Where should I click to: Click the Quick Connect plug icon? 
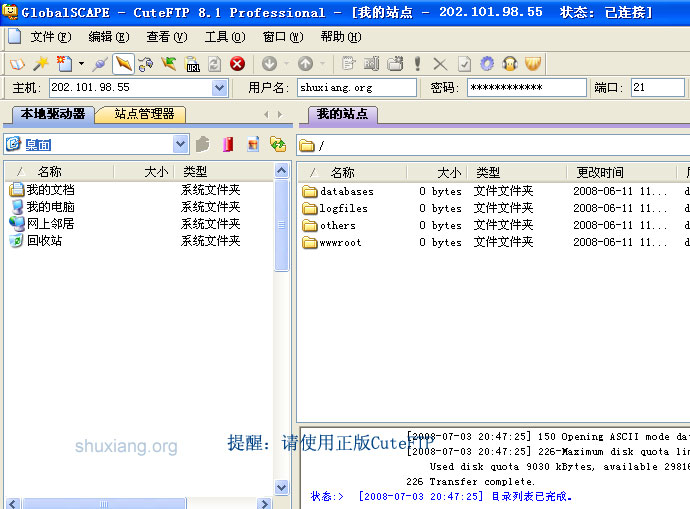point(99,64)
